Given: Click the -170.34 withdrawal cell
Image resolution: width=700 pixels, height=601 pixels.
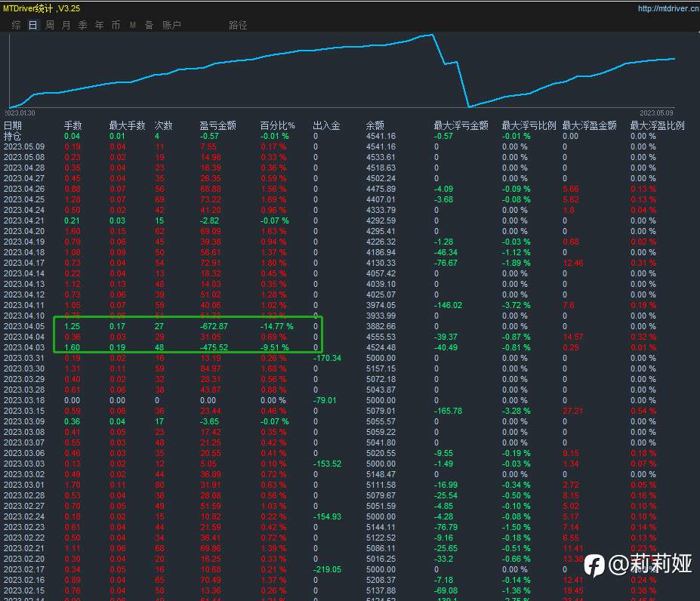Looking at the screenshot, I should [x=327, y=358].
